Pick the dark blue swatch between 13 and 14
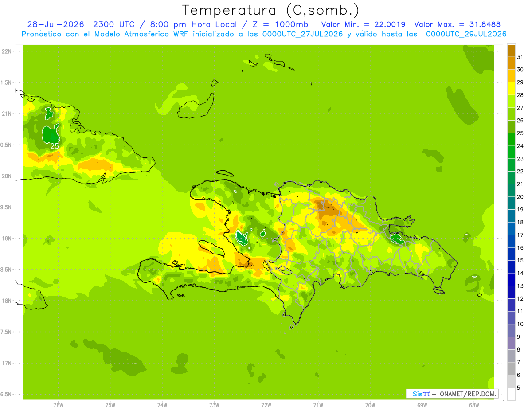 511,280
